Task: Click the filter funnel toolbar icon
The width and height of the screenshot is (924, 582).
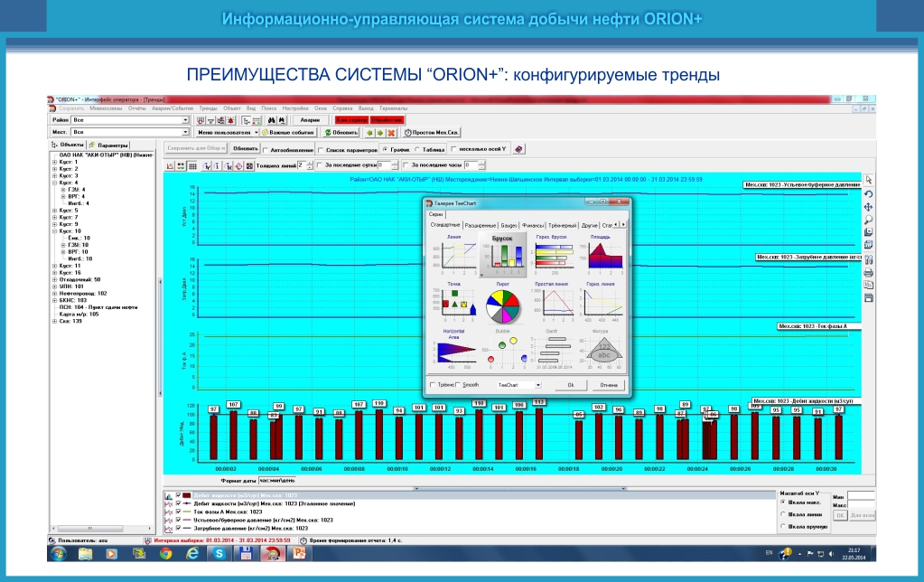Action: [x=210, y=119]
